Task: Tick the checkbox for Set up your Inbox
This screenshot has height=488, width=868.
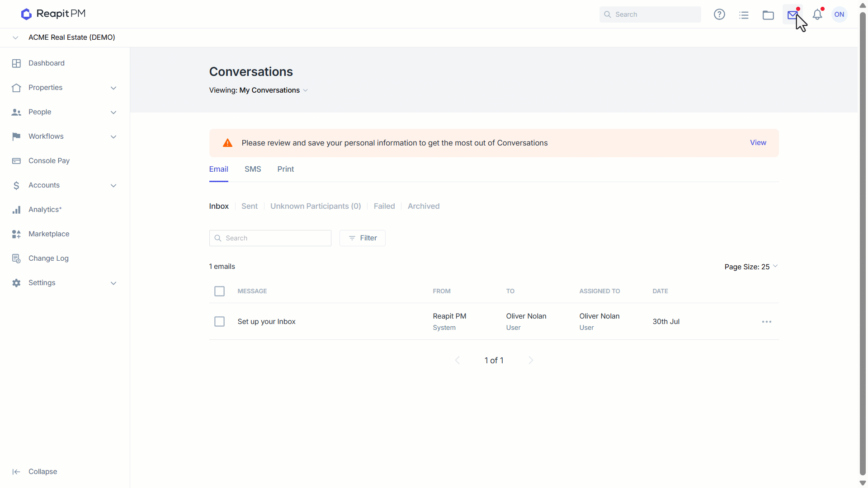Action: [x=219, y=322]
